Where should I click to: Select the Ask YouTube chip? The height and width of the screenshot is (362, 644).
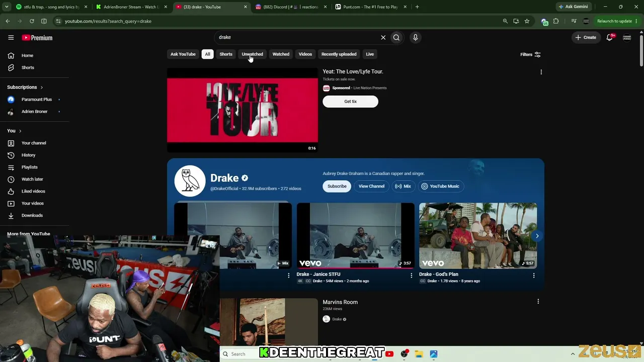coord(183,54)
